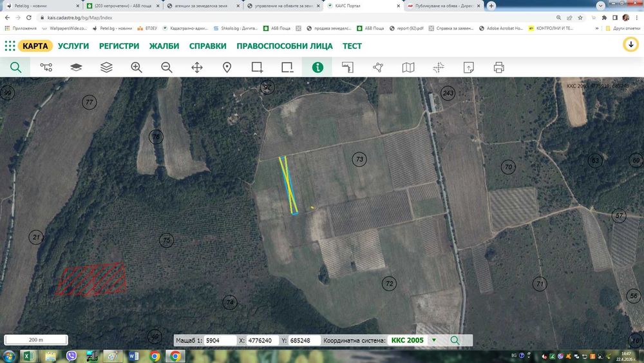
Task: Open a new browser tab
Action: coord(491,6)
